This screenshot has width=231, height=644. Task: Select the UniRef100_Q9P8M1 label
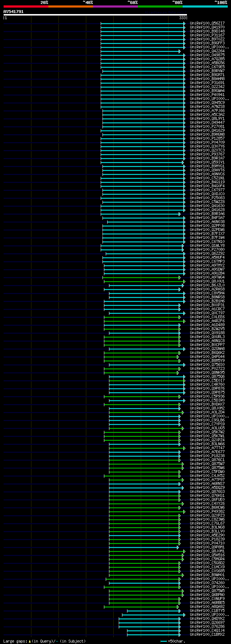(207, 547)
